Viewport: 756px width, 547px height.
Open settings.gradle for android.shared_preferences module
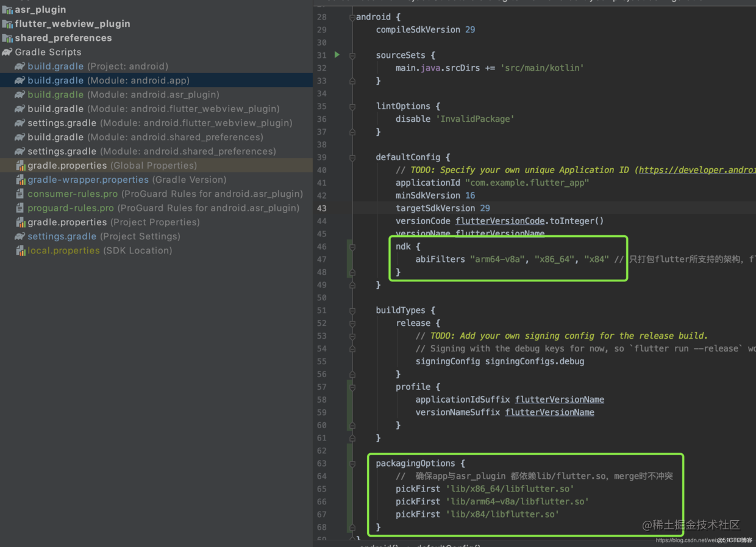[152, 151]
